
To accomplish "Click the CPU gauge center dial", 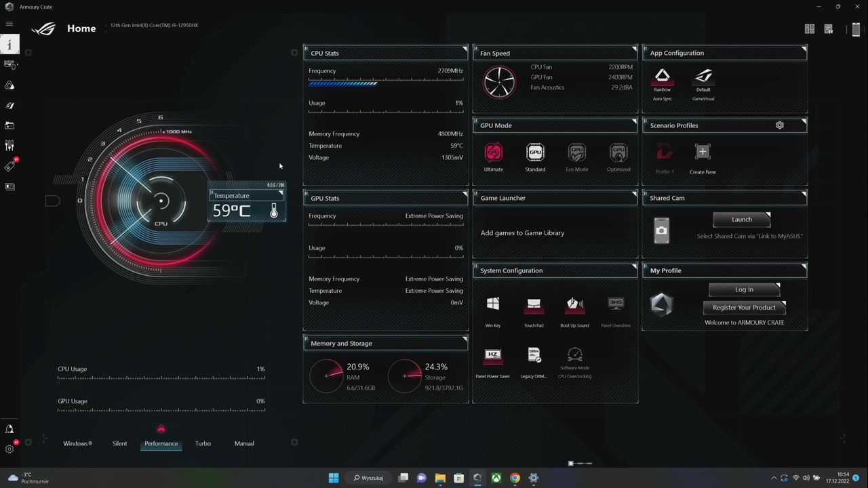I will pos(161,201).
